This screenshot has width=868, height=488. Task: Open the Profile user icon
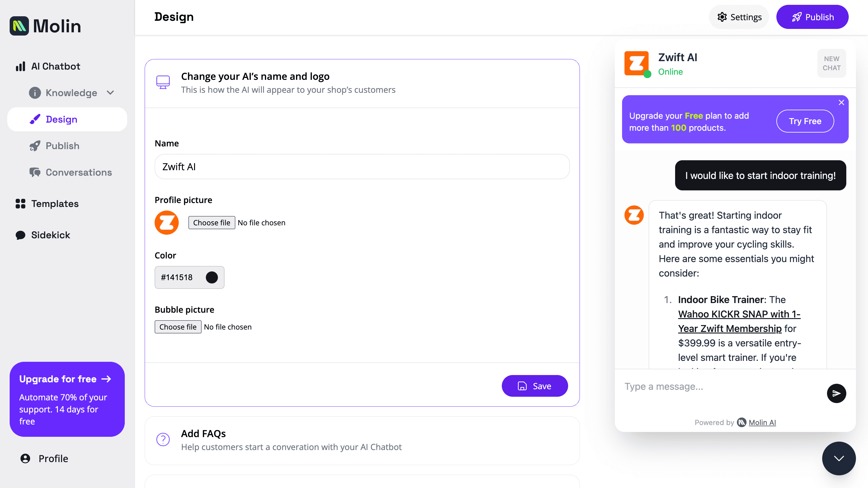25,458
